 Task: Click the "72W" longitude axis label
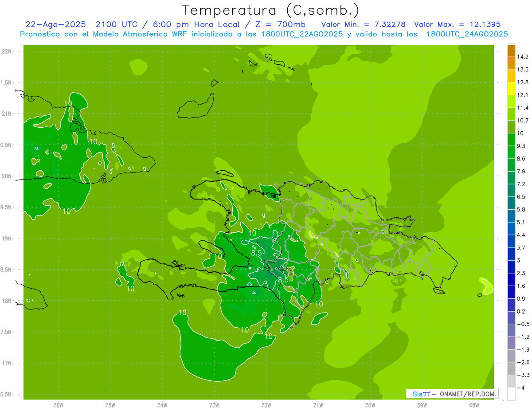click(266, 405)
